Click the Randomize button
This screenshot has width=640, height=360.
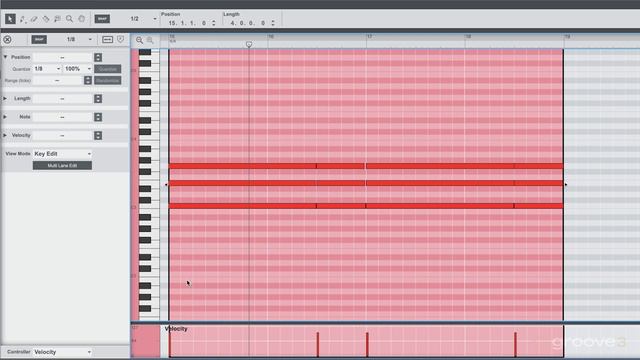108,80
